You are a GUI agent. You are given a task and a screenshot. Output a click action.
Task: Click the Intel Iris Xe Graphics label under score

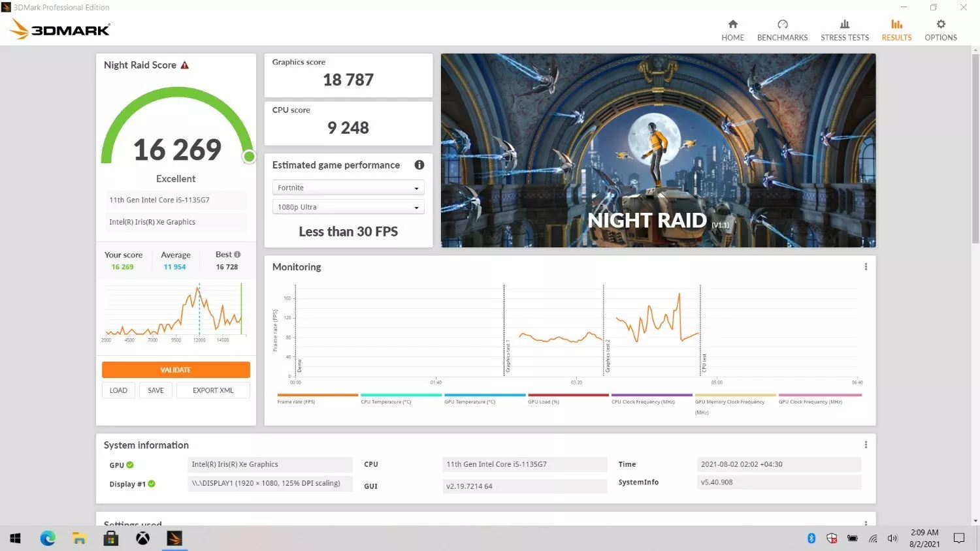click(176, 222)
